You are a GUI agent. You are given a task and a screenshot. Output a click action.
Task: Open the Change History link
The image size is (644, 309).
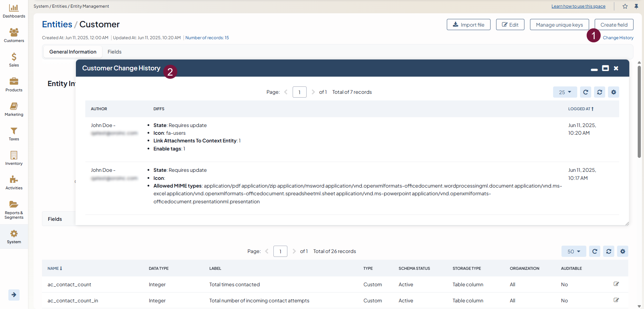tap(618, 38)
